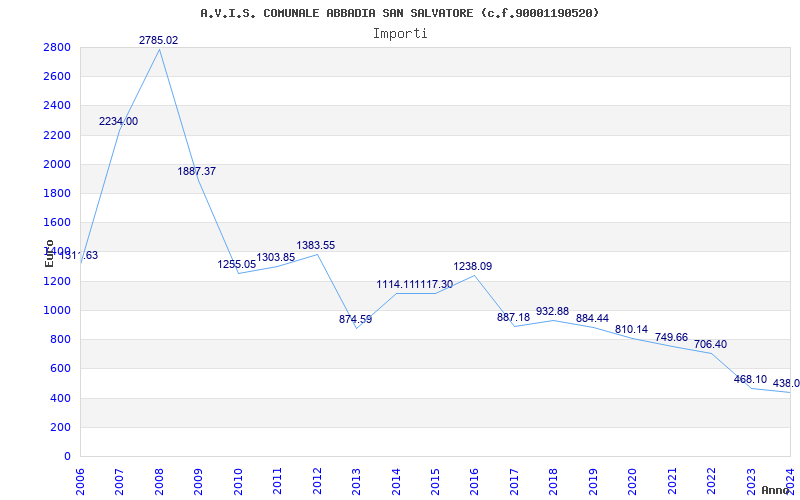
Task: Click the 1600 y-axis tick label
Action: point(57,222)
